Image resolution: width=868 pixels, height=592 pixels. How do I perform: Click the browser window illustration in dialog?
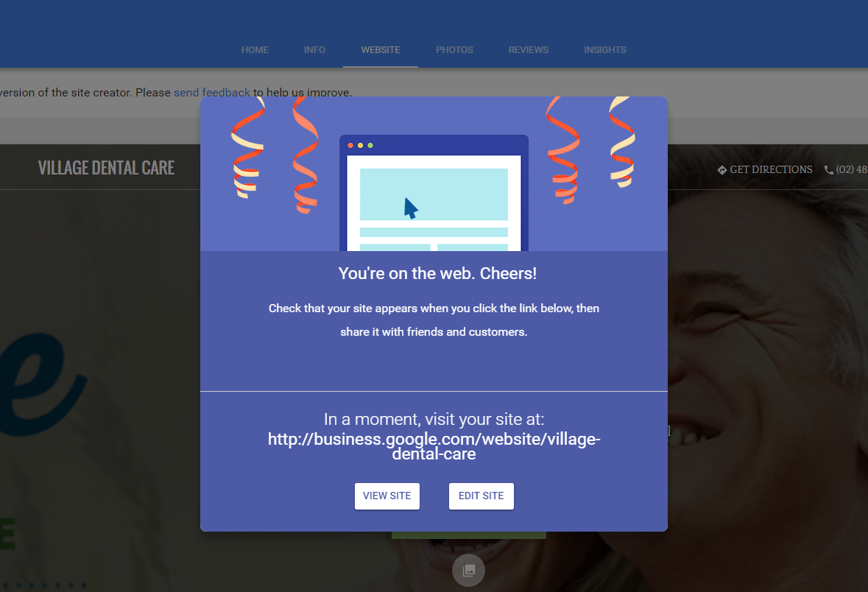(x=434, y=193)
